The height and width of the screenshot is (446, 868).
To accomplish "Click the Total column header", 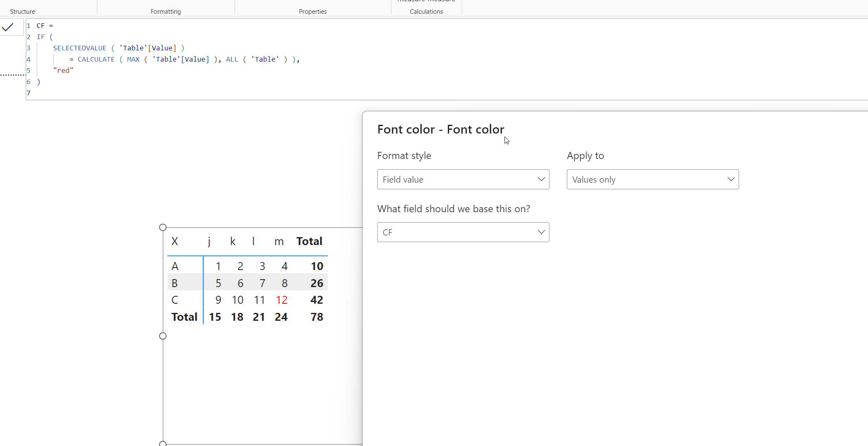I will point(309,241).
